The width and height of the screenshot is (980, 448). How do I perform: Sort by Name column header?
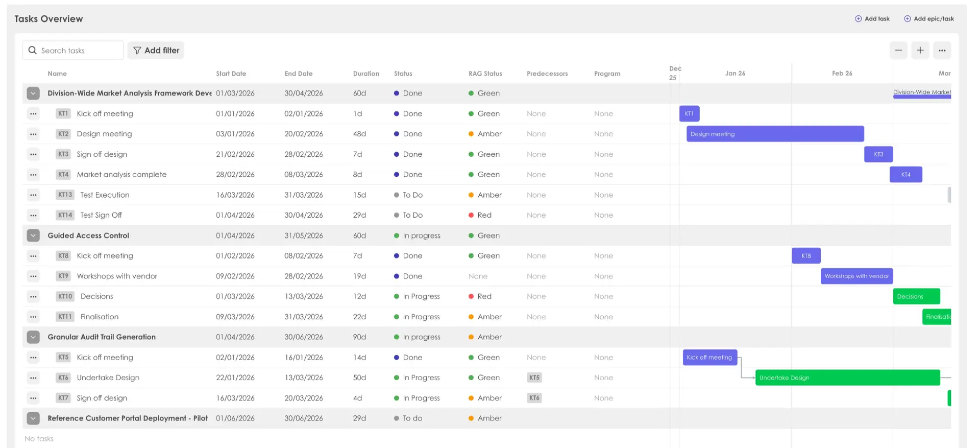57,74
